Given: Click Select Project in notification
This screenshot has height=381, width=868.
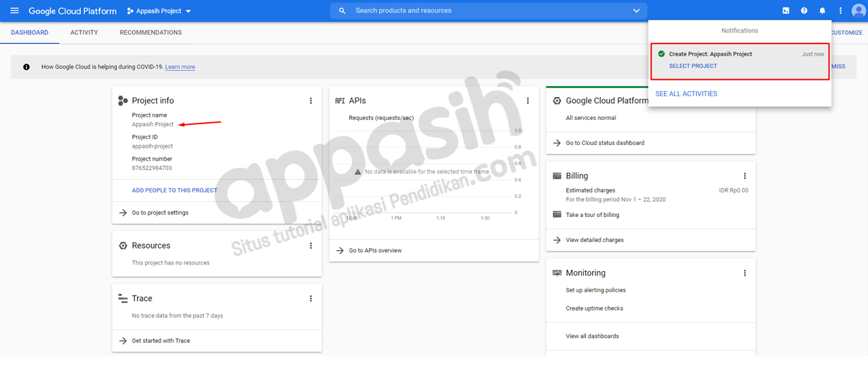Looking at the screenshot, I should 693,66.
